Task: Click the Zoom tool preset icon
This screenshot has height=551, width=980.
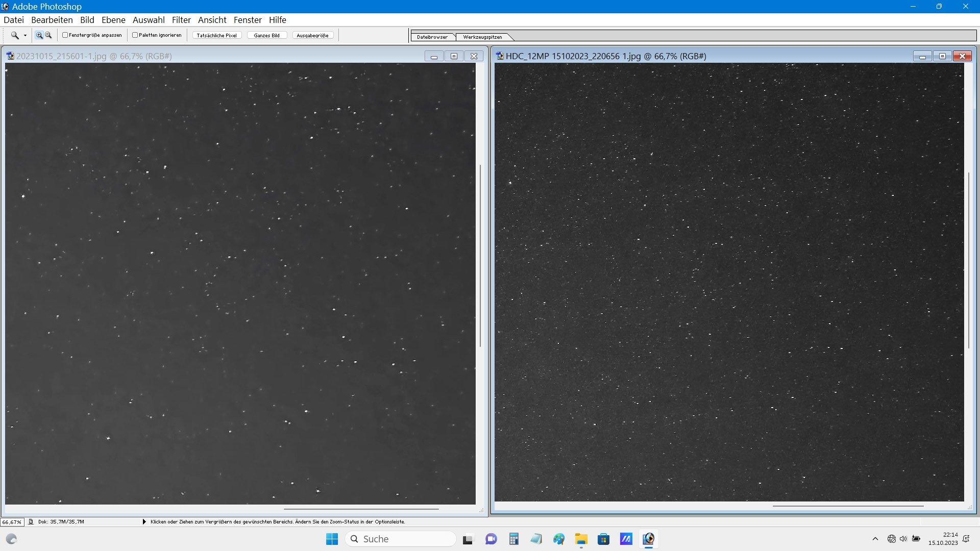Action: click(x=15, y=35)
